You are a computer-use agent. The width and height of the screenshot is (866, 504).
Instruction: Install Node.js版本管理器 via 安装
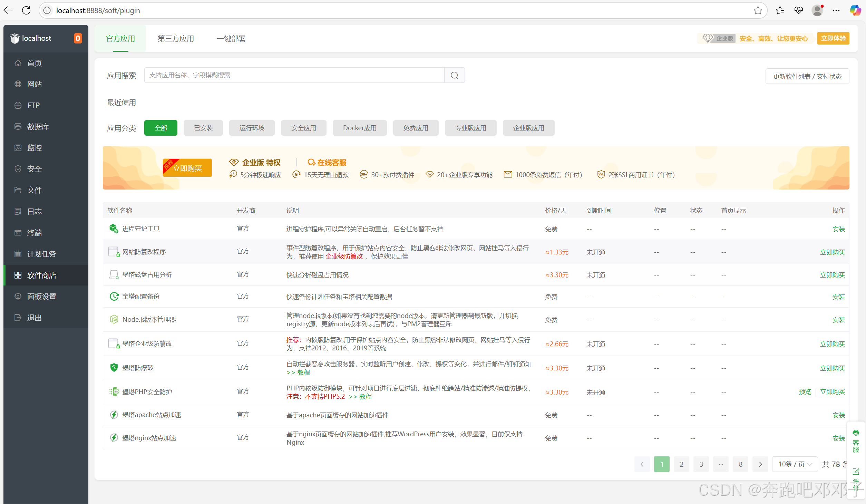tap(838, 320)
